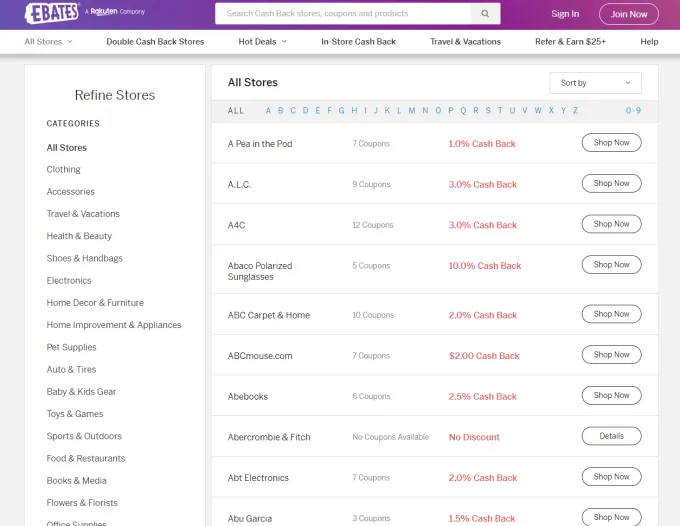Image resolution: width=680 pixels, height=526 pixels.
Task: Open In-Store Cash Back menu item
Action: point(358,42)
